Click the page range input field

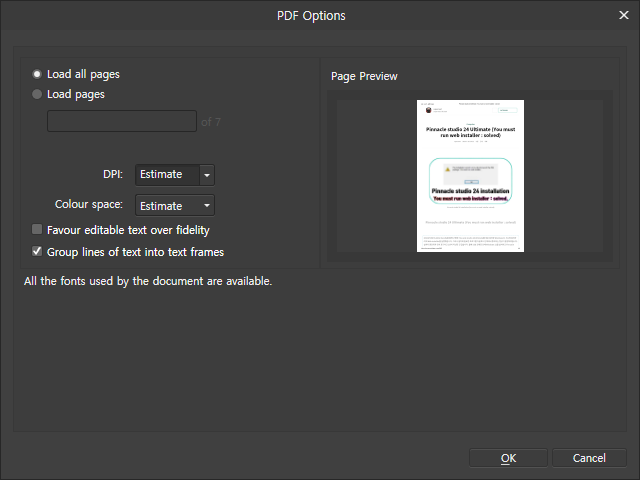(122, 121)
